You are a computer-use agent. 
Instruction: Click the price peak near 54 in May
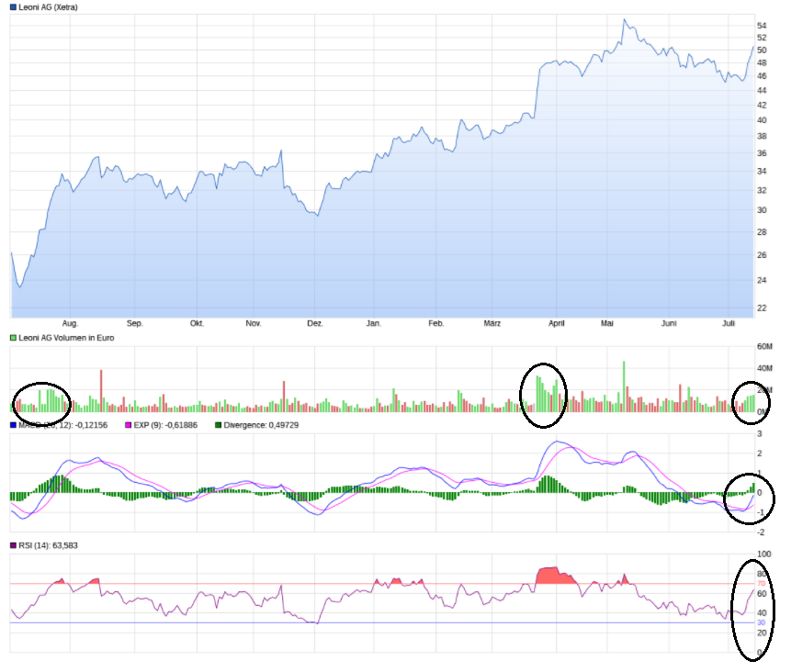624,20
